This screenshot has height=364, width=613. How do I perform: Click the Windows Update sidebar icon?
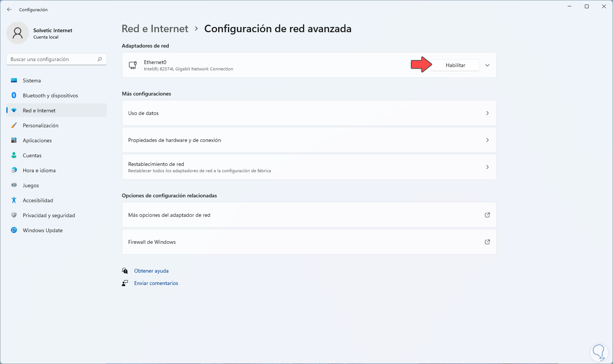coord(14,230)
